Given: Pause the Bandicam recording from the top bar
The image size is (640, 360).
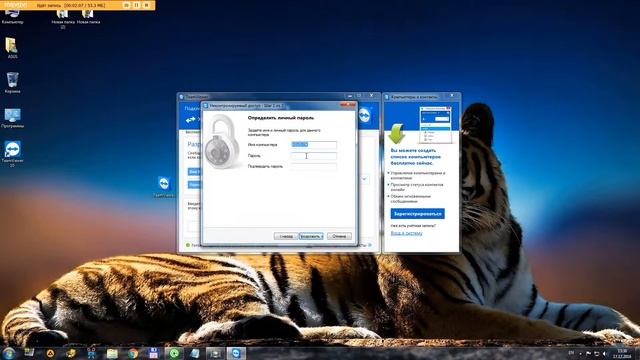Looking at the screenshot, I should 136,5.
